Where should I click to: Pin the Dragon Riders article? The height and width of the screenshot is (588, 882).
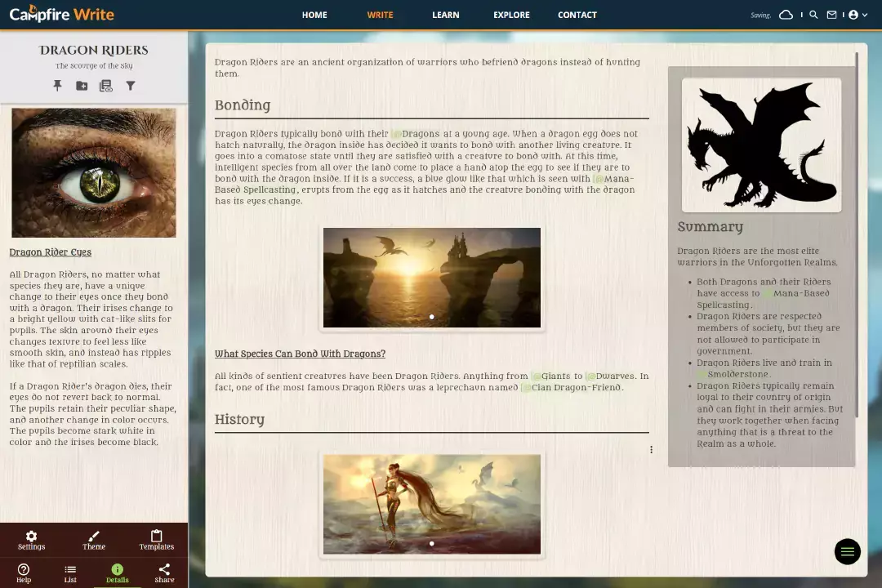[57, 86]
